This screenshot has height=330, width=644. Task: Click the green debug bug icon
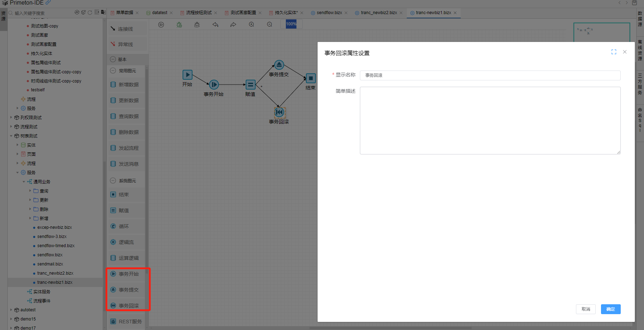179,25
